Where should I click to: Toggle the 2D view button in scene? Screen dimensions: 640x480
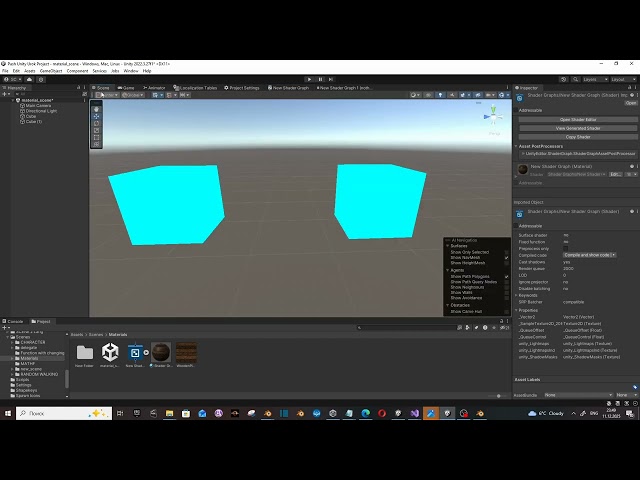(428, 95)
